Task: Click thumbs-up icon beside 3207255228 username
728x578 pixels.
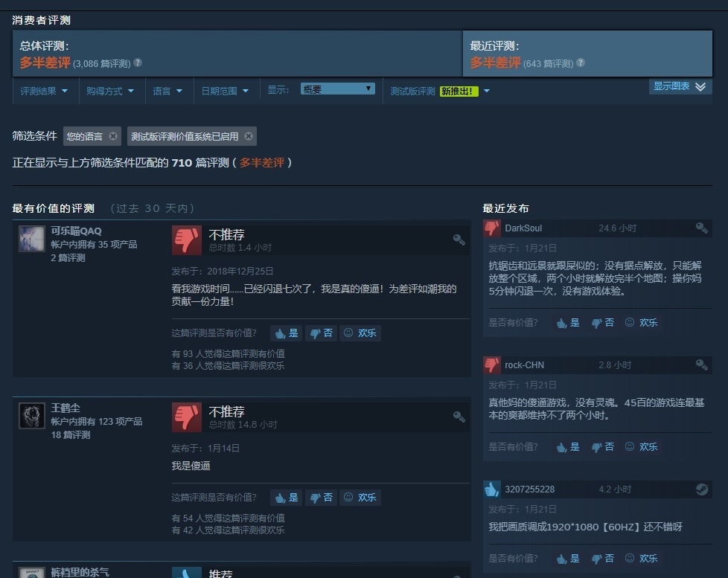Action: pyautogui.click(x=492, y=489)
